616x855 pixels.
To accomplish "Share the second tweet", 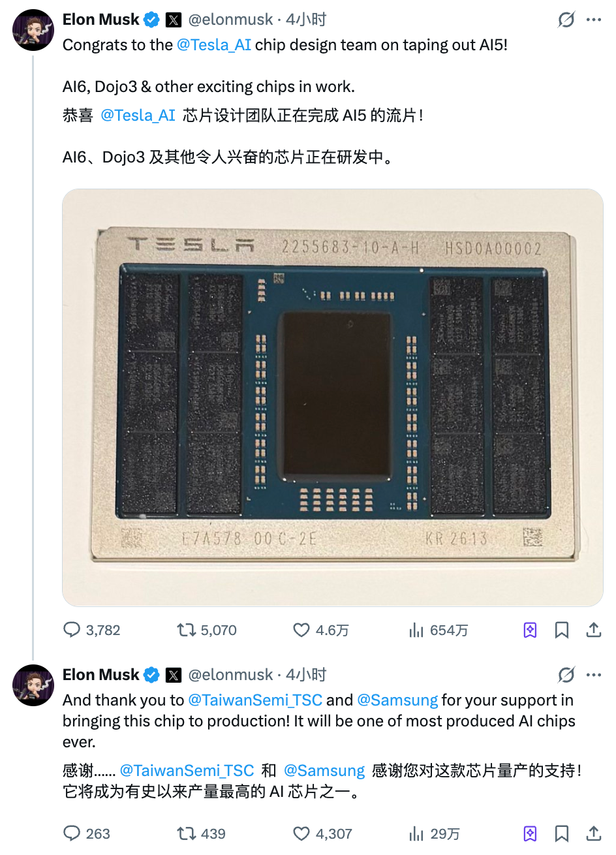I will [593, 833].
